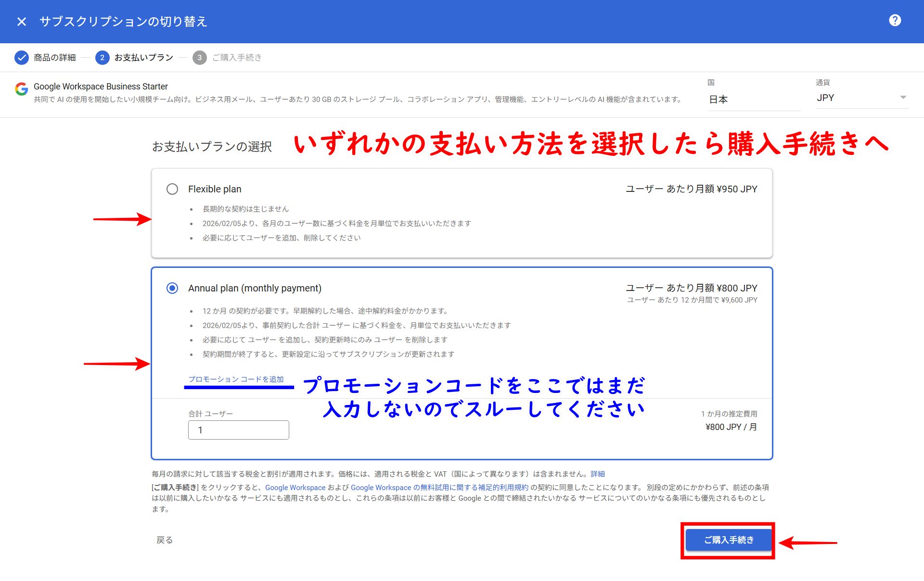
Task: Click the Google logo icon
Action: coord(21,88)
